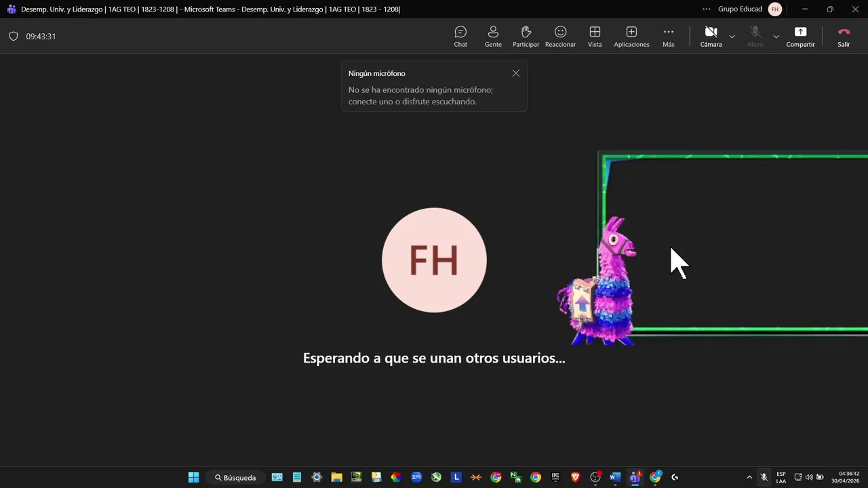Image resolution: width=868 pixels, height=488 pixels.
Task: Show hidden system tray icons
Action: 749,477
